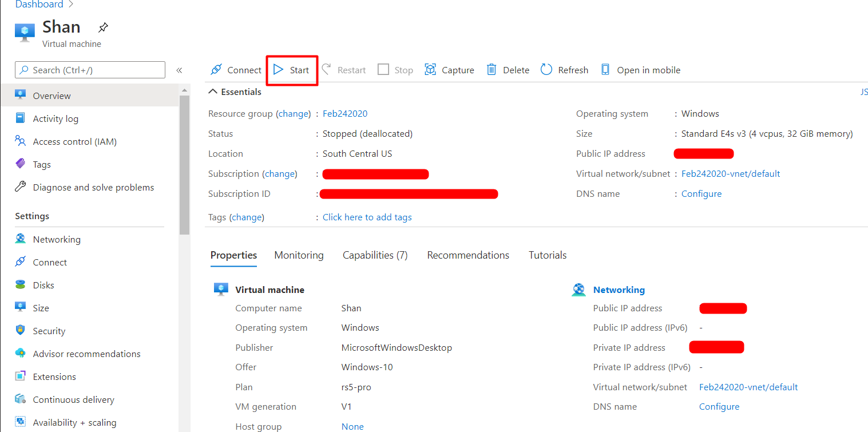This screenshot has height=432, width=868.
Task: Click the Tags change link
Action: point(247,217)
